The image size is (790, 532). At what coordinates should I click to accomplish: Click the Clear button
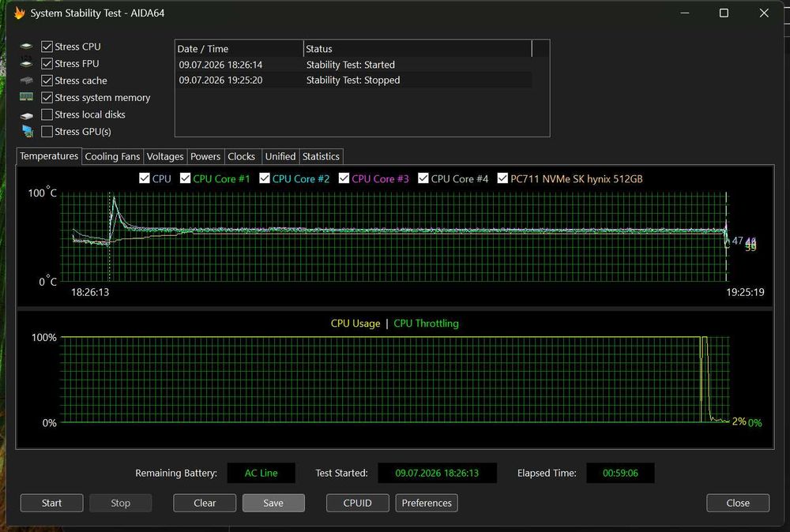click(x=205, y=503)
